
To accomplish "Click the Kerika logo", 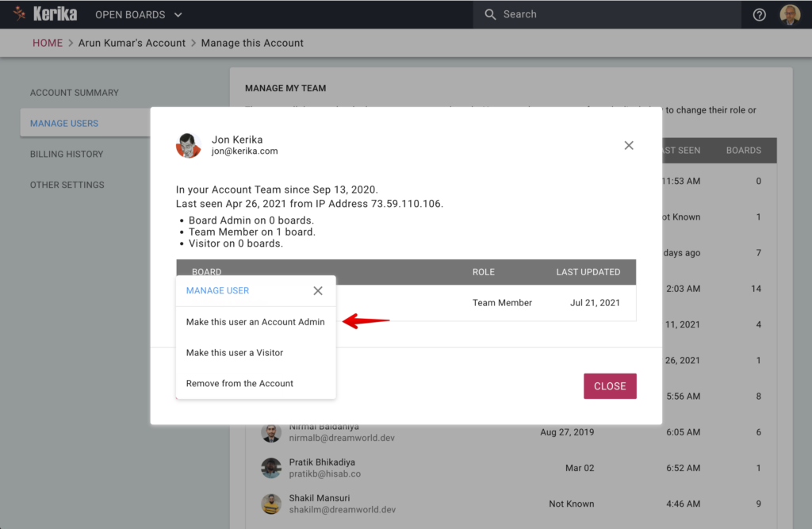I will click(x=45, y=14).
